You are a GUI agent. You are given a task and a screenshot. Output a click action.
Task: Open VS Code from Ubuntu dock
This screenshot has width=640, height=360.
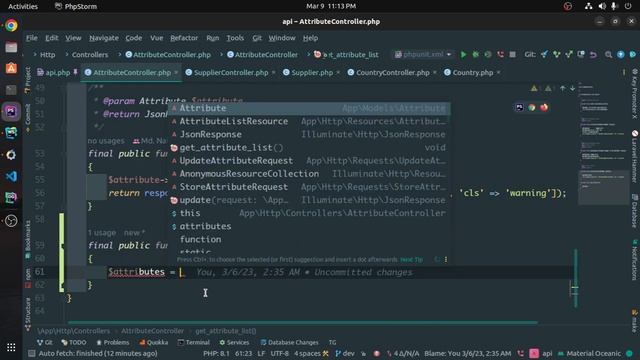pos(11,176)
